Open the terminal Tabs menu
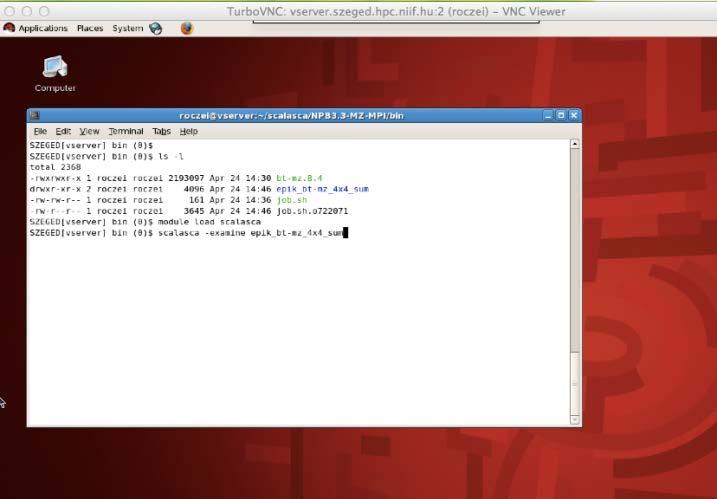 (x=161, y=131)
